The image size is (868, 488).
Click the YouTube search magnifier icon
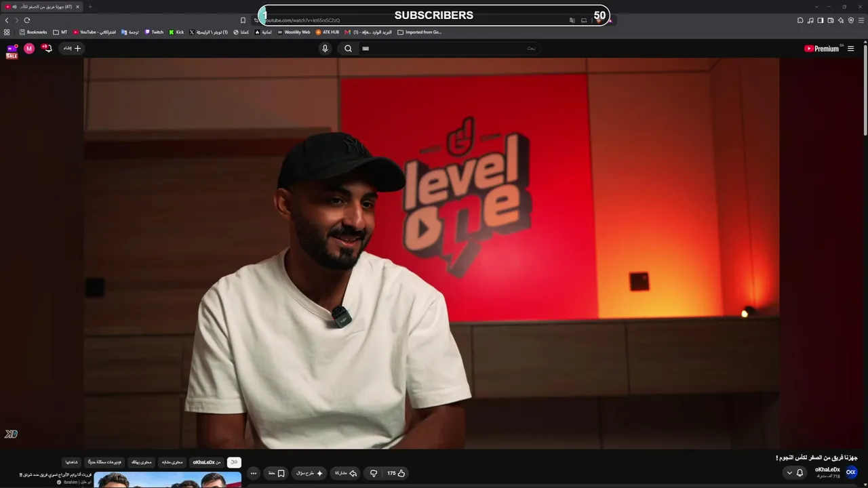[x=348, y=48]
